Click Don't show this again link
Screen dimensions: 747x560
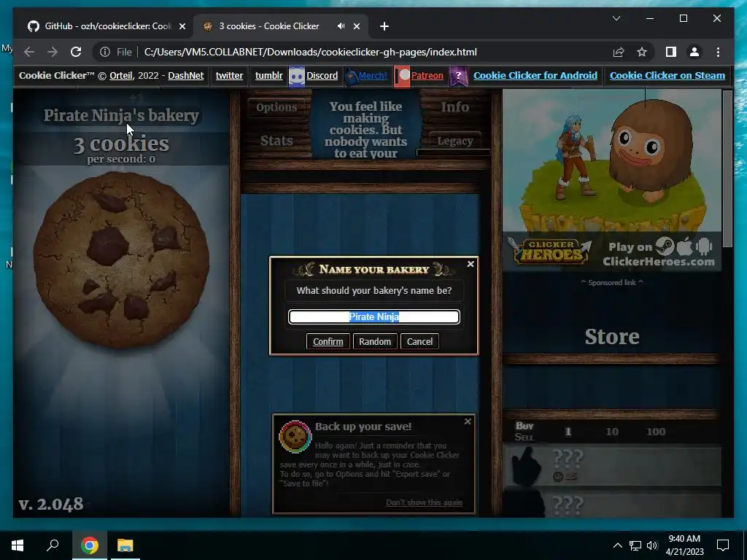424,502
